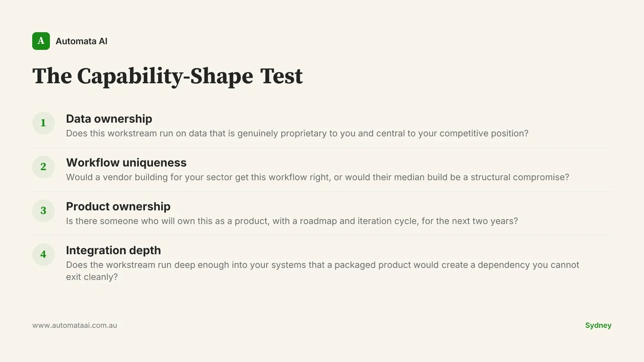Screen dimensions: 644x362
Task: Select the number 4 circle badge
Action: [43, 255]
